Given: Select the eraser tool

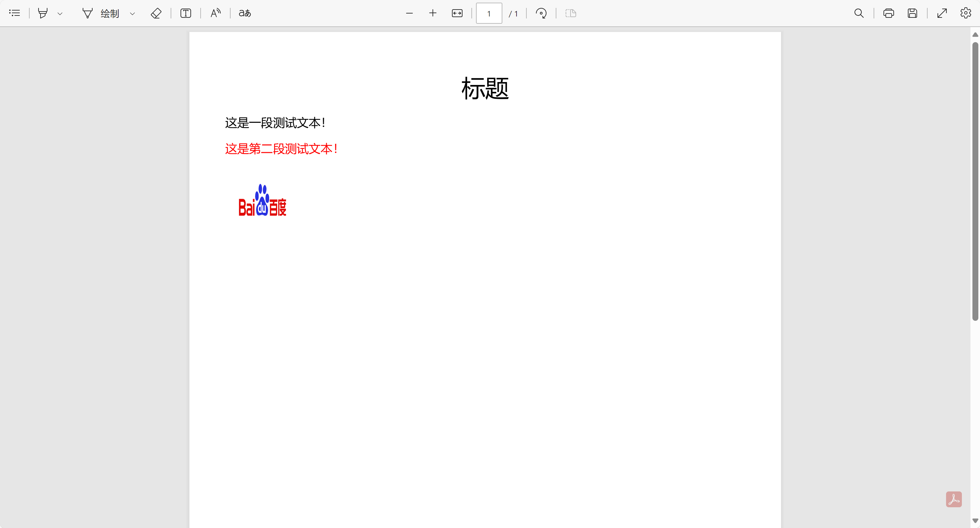Looking at the screenshot, I should point(156,13).
